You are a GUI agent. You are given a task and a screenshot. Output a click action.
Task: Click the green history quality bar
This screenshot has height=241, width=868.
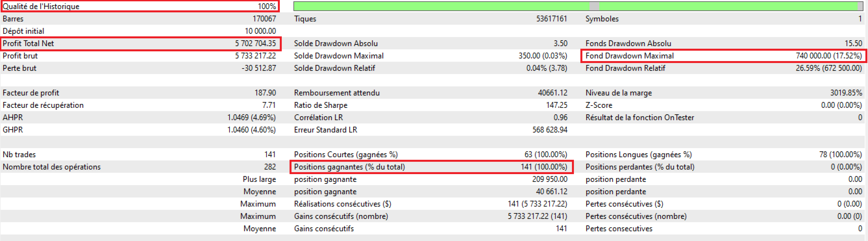coord(578,6)
